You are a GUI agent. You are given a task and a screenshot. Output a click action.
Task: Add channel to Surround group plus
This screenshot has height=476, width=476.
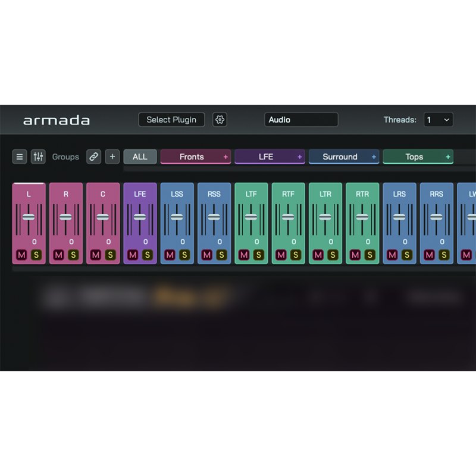374,157
